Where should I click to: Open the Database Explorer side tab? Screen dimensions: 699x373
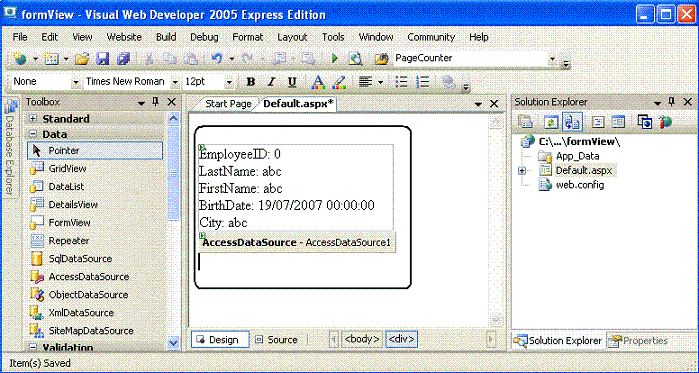point(10,147)
